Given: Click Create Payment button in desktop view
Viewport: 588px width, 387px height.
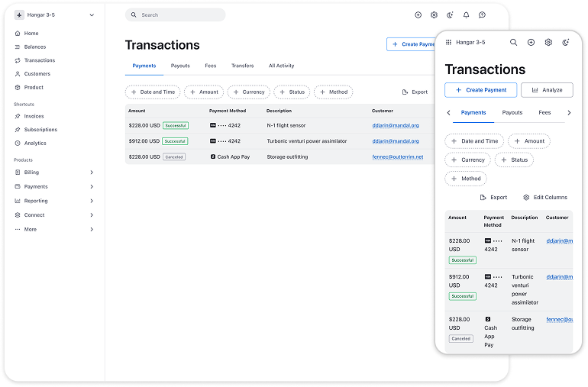Looking at the screenshot, I should pos(411,44).
